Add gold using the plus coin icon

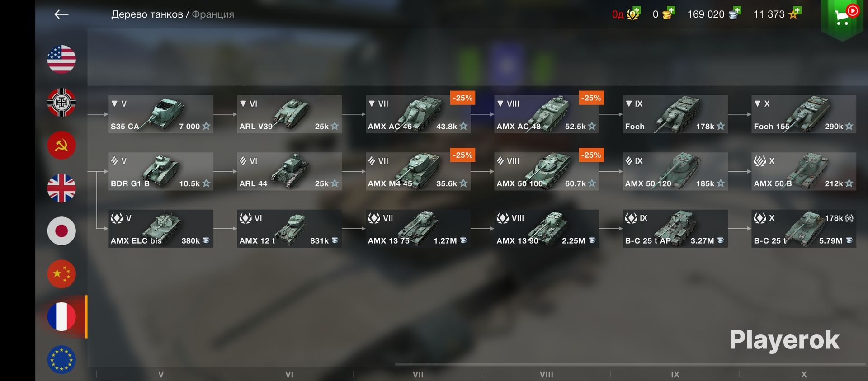point(668,13)
